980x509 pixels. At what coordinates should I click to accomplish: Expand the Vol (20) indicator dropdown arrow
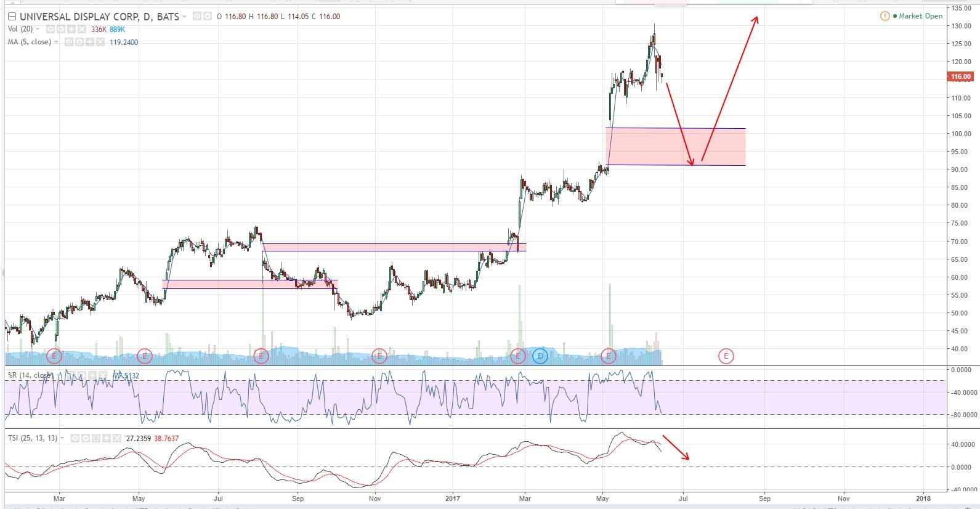pyautogui.click(x=38, y=30)
